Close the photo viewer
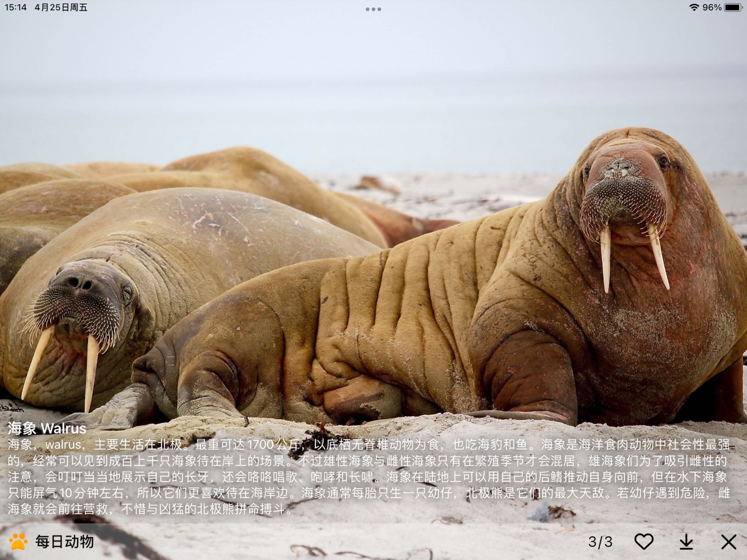747x560 pixels. (728, 541)
